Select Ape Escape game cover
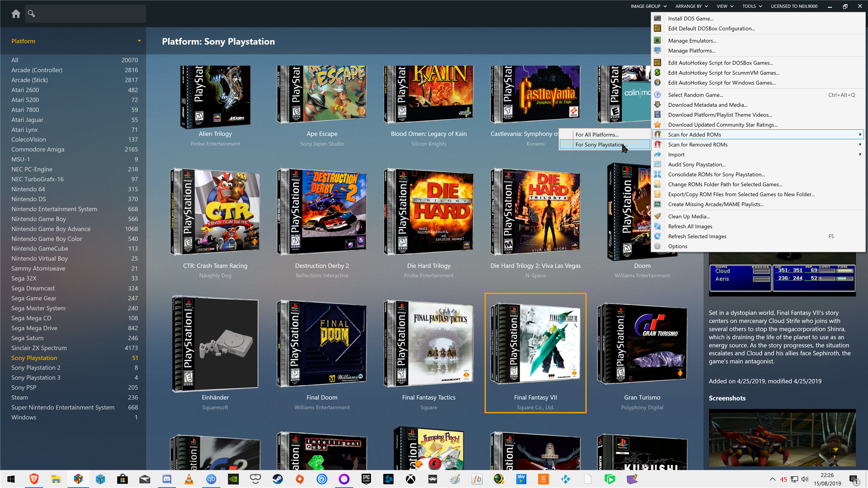Viewport: 868px width, 488px height. pos(322,94)
